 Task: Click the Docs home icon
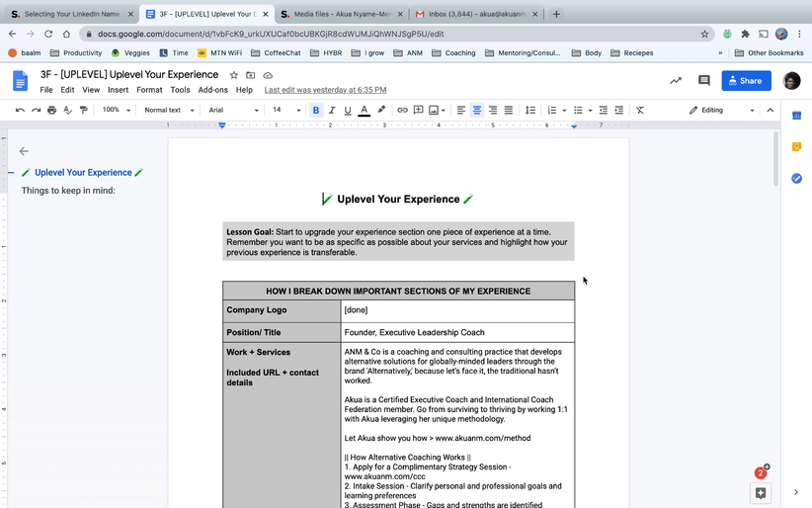click(20, 81)
